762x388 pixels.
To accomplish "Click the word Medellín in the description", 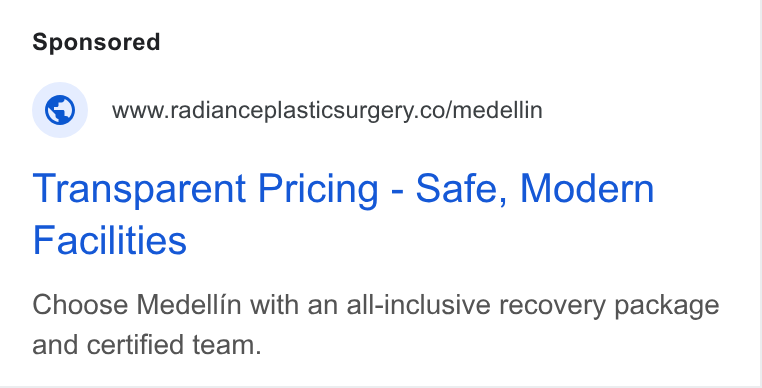I will click(188, 305).
